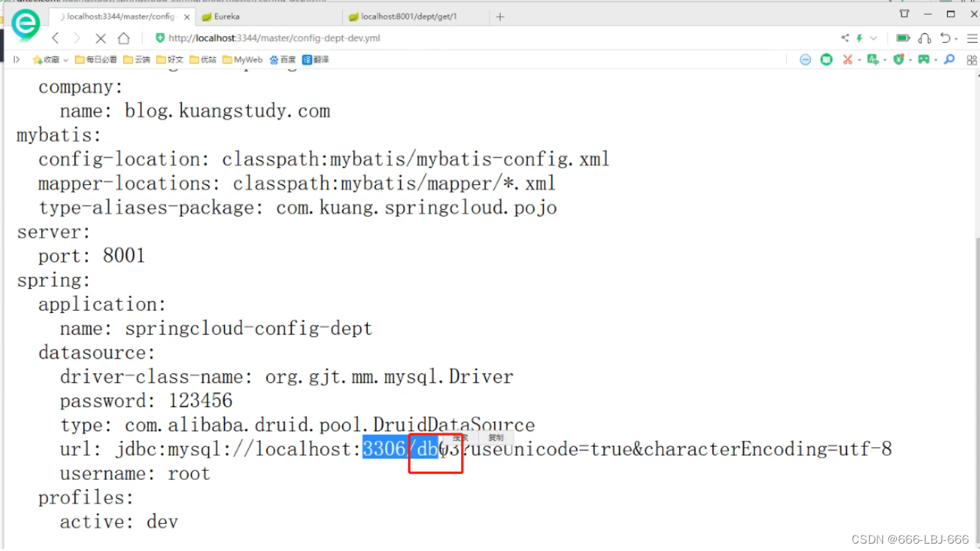
Task: Click the 'com.kuang.springcloud.pojo' text
Action: [x=416, y=208]
